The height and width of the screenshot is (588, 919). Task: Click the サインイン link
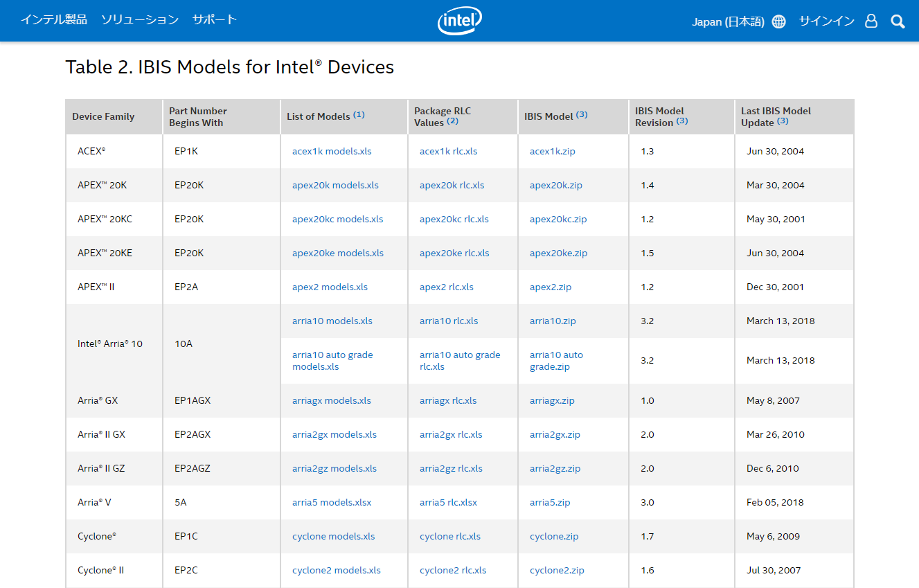[x=827, y=21]
